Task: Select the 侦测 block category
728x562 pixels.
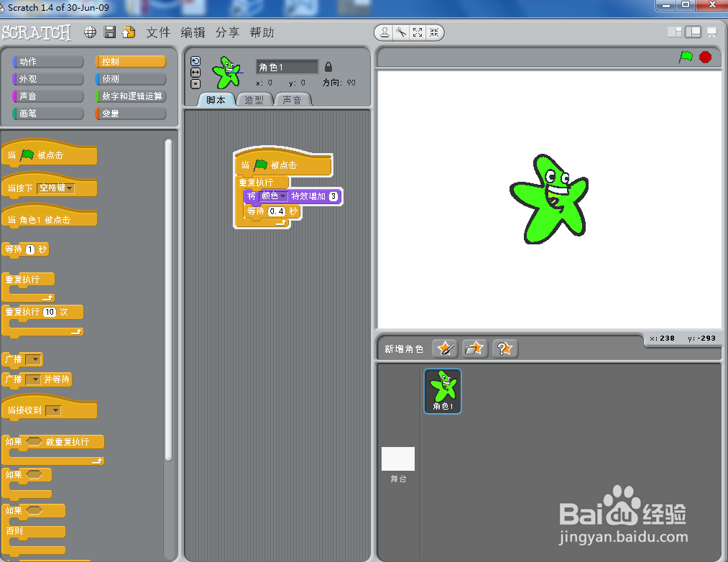Action: pos(131,79)
